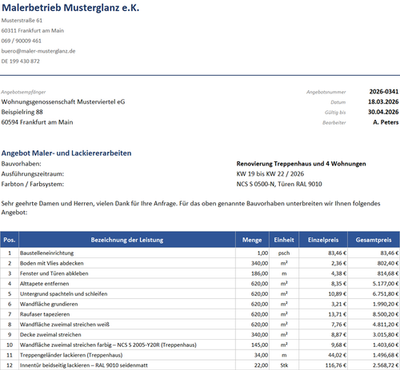Click unit price '8,87 €'
This screenshot has height=370, width=400.
pyautogui.click(x=339, y=335)
